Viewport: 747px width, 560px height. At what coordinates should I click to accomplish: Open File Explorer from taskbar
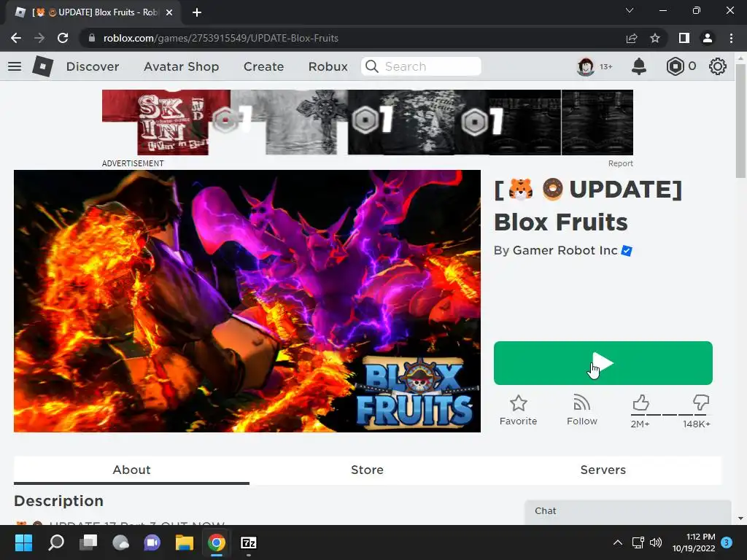click(185, 542)
